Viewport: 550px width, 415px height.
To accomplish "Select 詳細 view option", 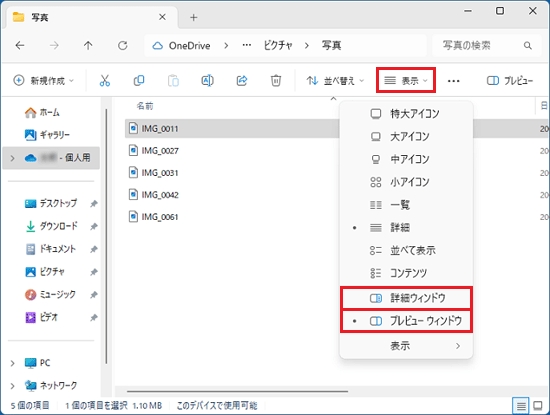I will (407, 228).
